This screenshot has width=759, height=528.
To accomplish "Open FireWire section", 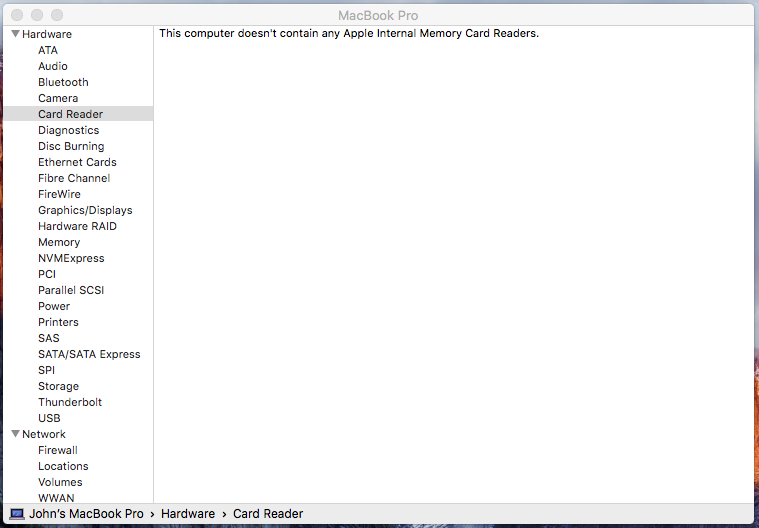I will [x=60, y=194].
